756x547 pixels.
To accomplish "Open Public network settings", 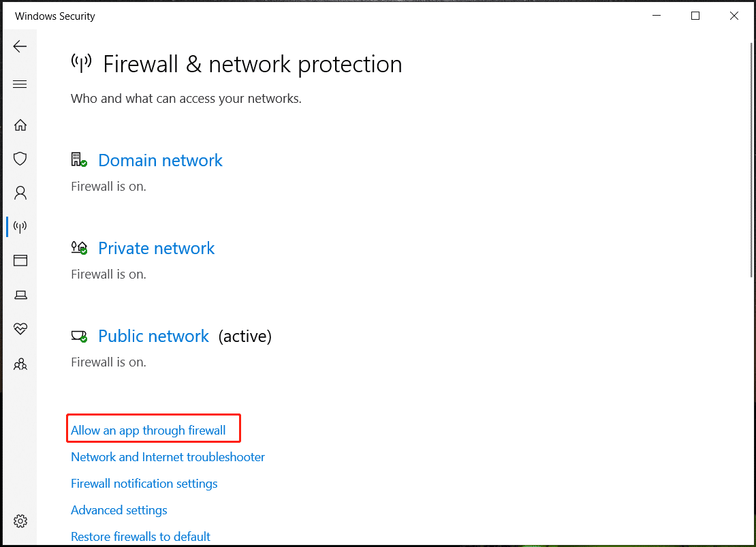I will (x=153, y=336).
